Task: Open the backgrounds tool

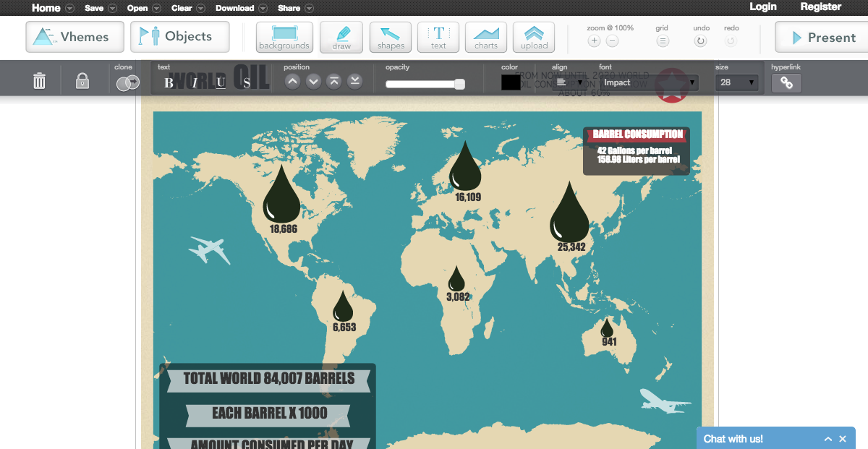Action: point(284,37)
